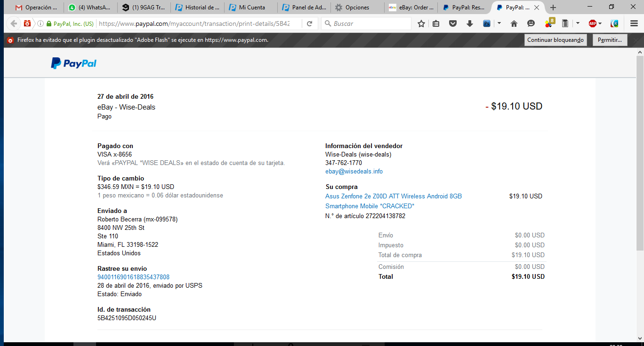Click Estado: Enviado text
Viewport: 644px width, 346px height.
[x=120, y=294]
